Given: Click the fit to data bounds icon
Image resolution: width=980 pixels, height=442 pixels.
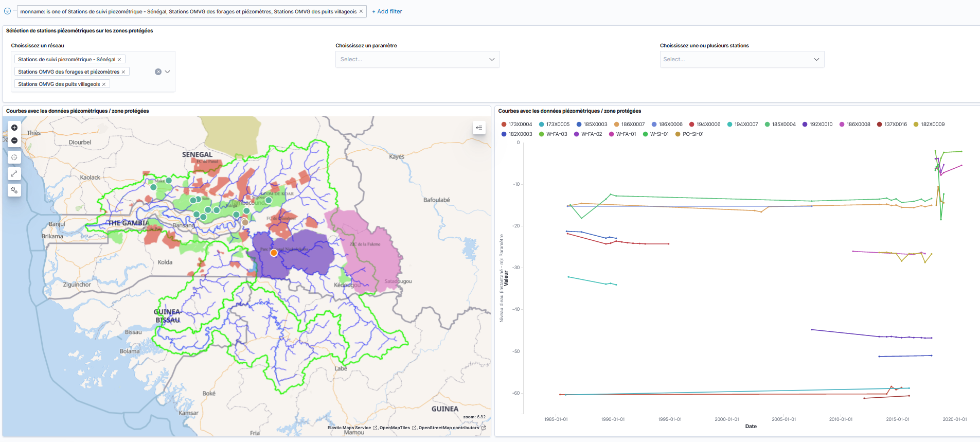Looking at the screenshot, I should (x=14, y=157).
